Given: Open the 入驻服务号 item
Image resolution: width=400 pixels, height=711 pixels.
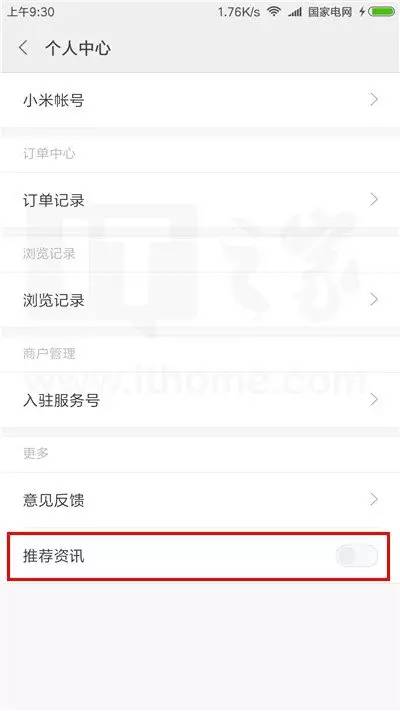Looking at the screenshot, I should coord(200,400).
